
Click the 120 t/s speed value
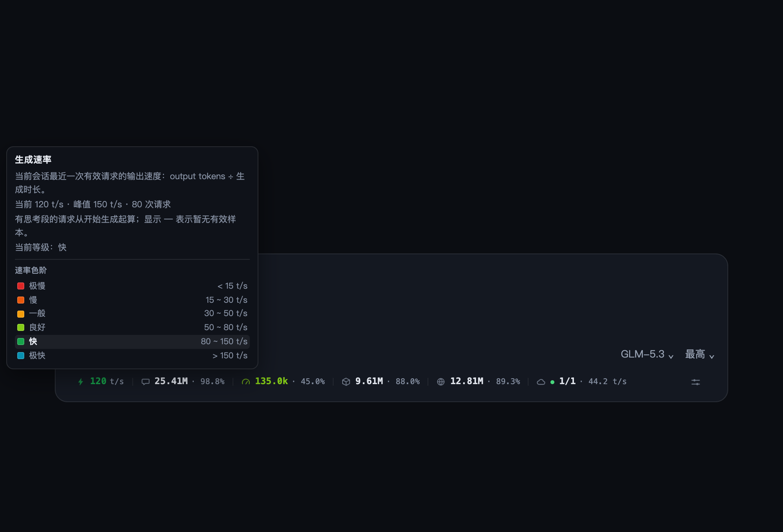tap(107, 381)
